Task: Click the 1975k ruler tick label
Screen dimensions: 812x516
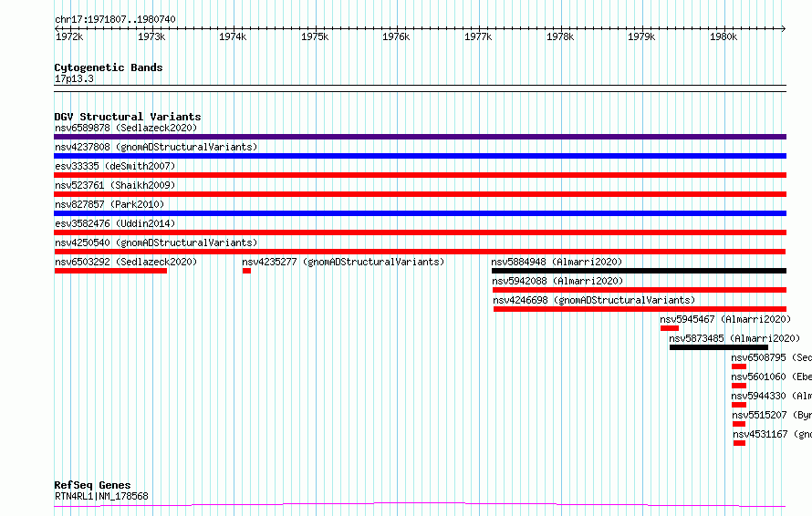Action: [x=315, y=36]
